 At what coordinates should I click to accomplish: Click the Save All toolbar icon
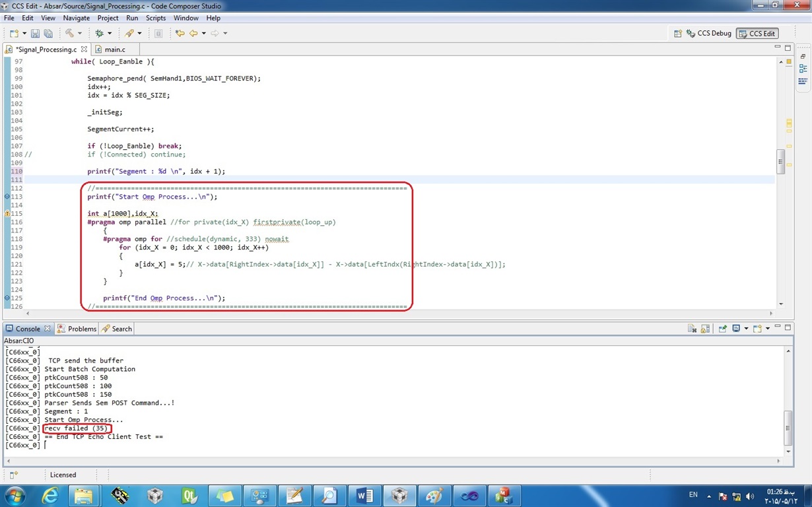pyautogui.click(x=48, y=33)
